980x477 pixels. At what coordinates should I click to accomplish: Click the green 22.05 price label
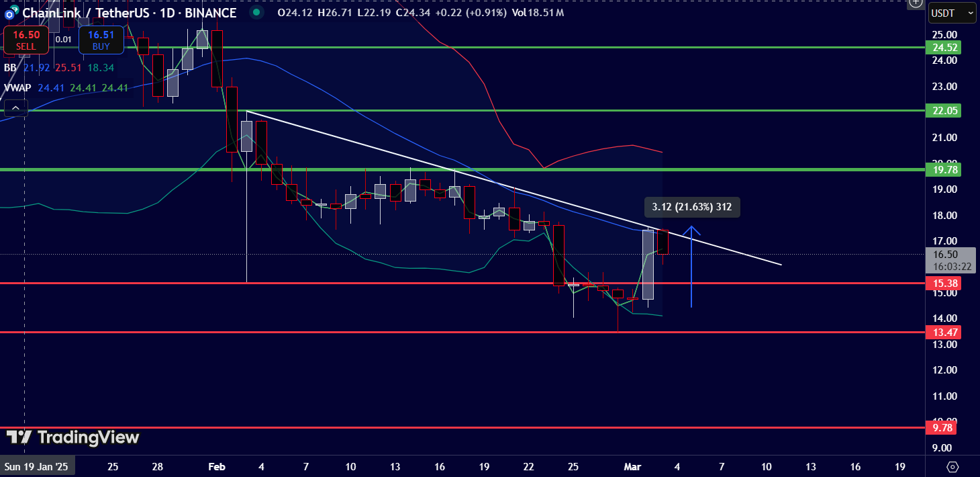[942, 110]
